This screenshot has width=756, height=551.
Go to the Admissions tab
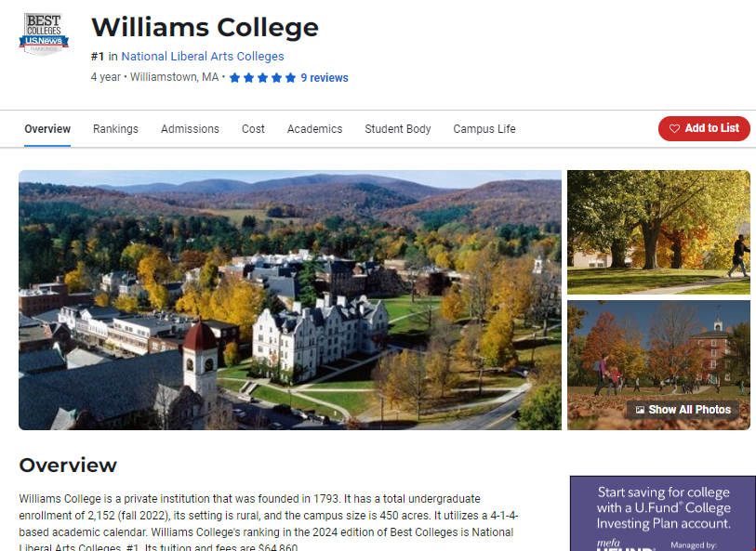190,129
